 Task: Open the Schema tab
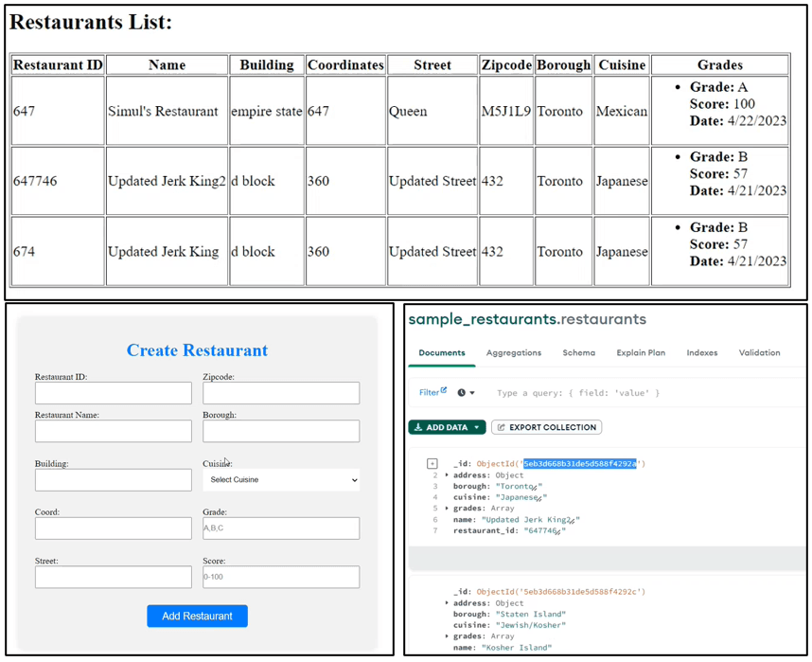(x=578, y=353)
